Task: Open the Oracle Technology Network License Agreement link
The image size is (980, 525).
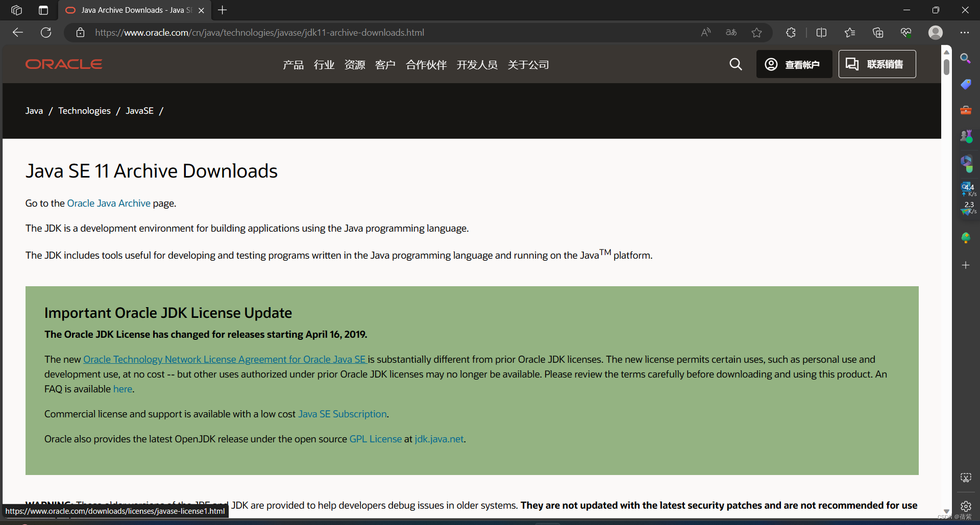Action: 225,359
